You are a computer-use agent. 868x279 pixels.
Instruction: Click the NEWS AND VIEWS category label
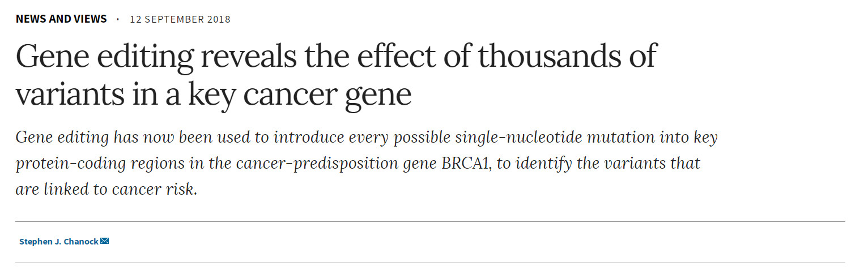[61, 19]
